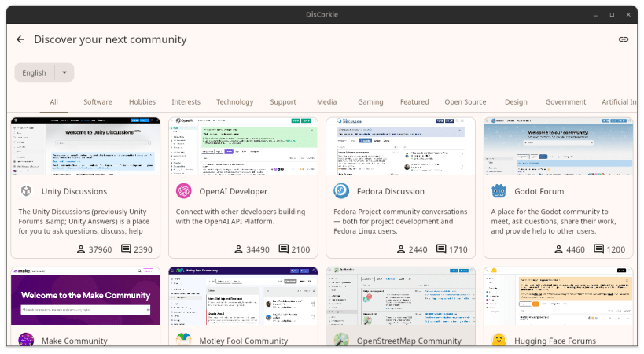Click the Fedora Discussion logo icon
This screenshot has height=354, width=644.
pos(341,191)
